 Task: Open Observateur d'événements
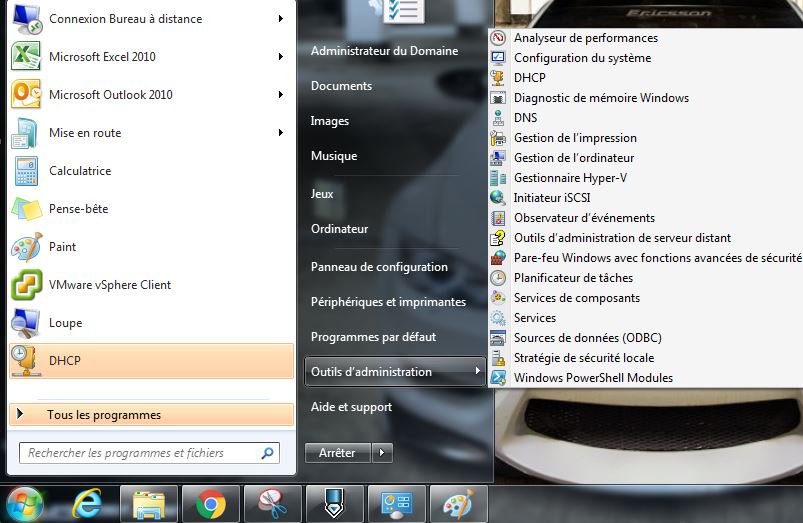[584, 218]
